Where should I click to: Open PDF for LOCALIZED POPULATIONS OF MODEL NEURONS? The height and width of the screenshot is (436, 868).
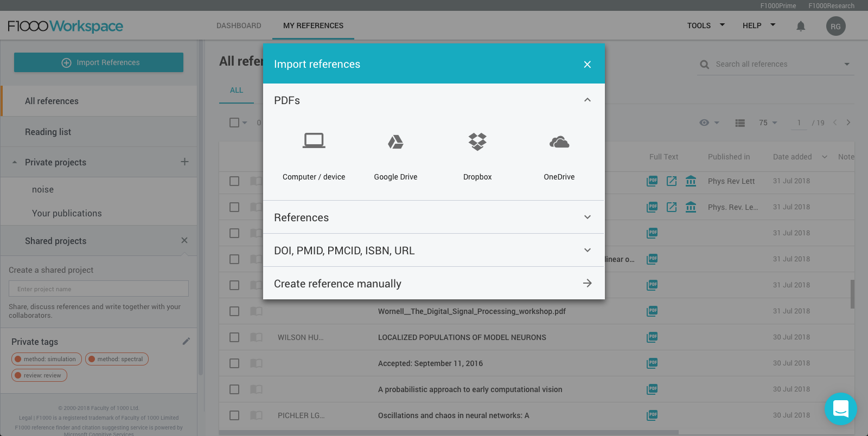[x=652, y=337]
